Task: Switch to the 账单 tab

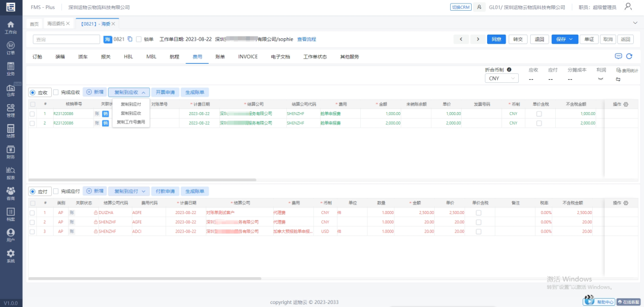Action: [x=220, y=57]
